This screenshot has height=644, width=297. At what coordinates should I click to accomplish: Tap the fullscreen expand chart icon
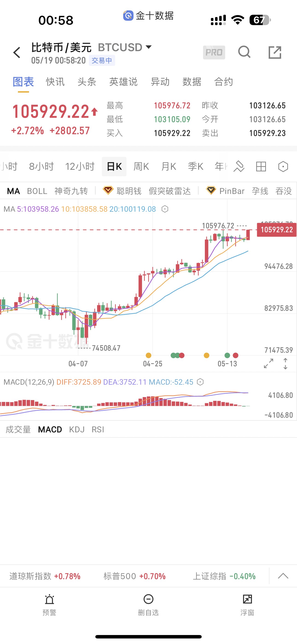268,363
